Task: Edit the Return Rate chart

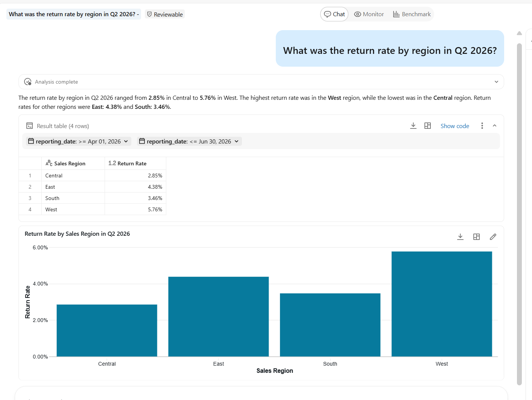Action: click(x=493, y=237)
